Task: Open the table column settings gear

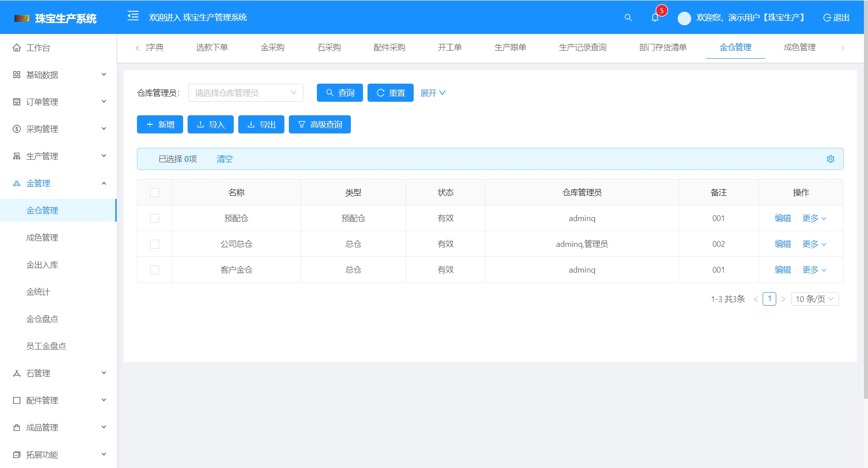Action: [830, 159]
